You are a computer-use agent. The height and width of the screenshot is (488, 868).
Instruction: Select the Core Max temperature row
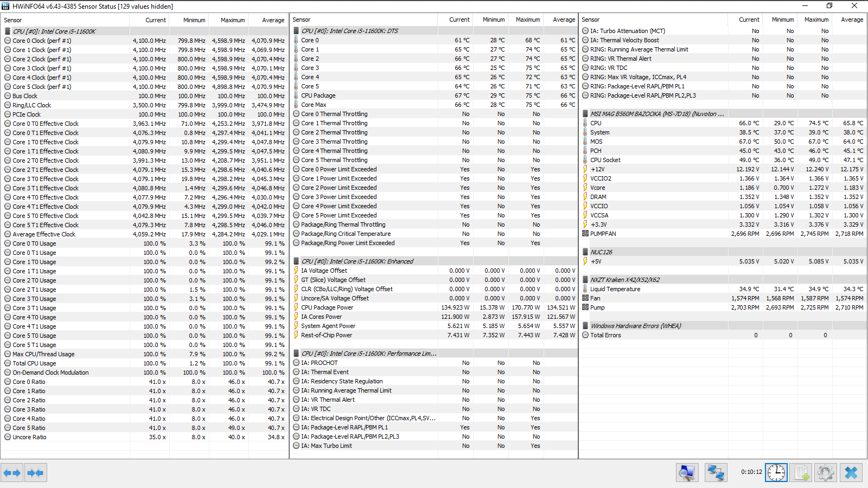(x=434, y=105)
